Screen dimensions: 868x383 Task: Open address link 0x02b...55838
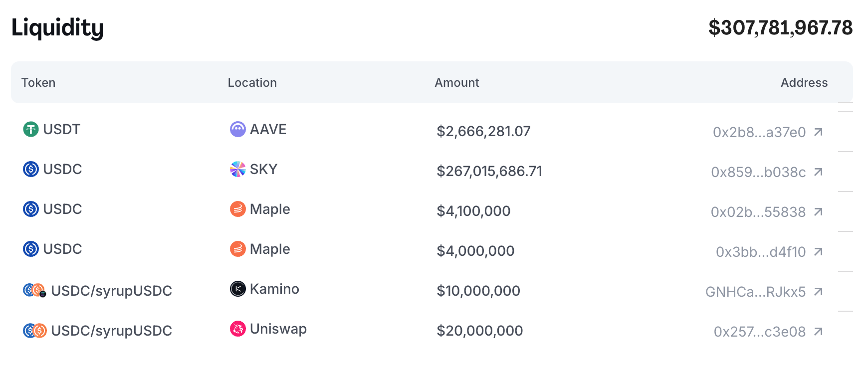tap(758, 212)
